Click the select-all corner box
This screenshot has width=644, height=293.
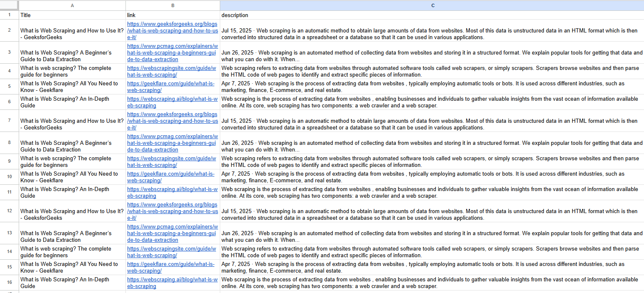click(x=9, y=5)
